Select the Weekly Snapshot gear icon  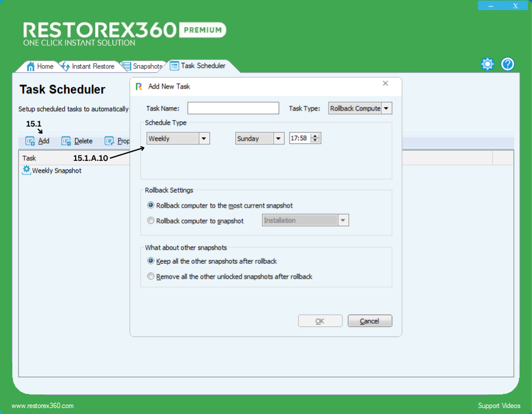(x=26, y=170)
